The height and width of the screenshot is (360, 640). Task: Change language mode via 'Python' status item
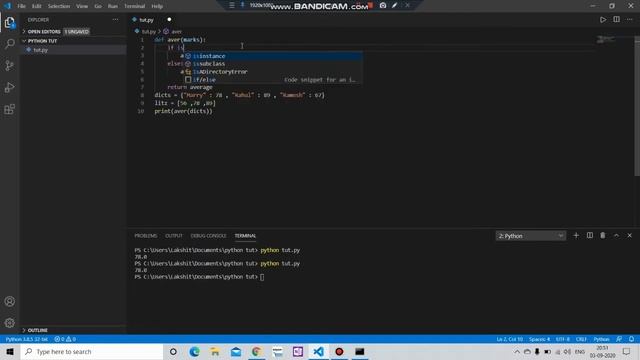coord(601,339)
